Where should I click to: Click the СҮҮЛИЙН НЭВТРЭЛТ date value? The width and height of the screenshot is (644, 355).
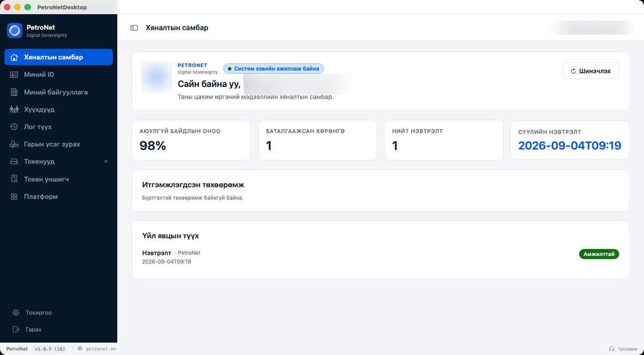pos(570,146)
